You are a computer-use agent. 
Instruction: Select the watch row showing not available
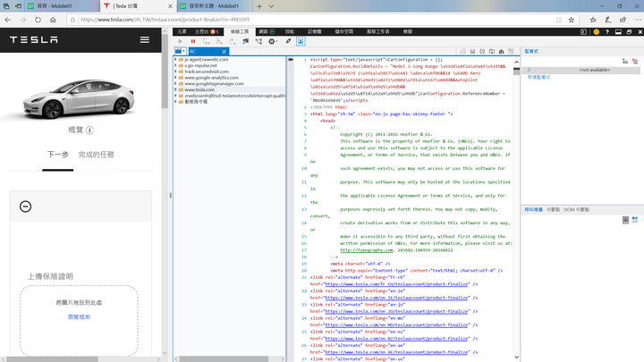580,71
